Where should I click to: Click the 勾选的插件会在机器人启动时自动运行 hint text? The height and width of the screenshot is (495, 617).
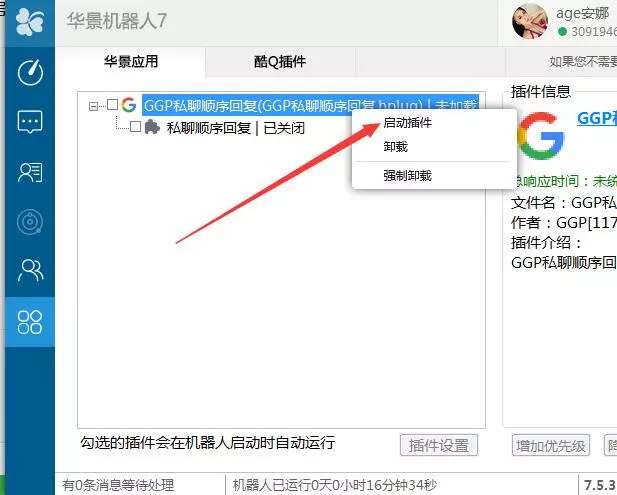coord(208,443)
